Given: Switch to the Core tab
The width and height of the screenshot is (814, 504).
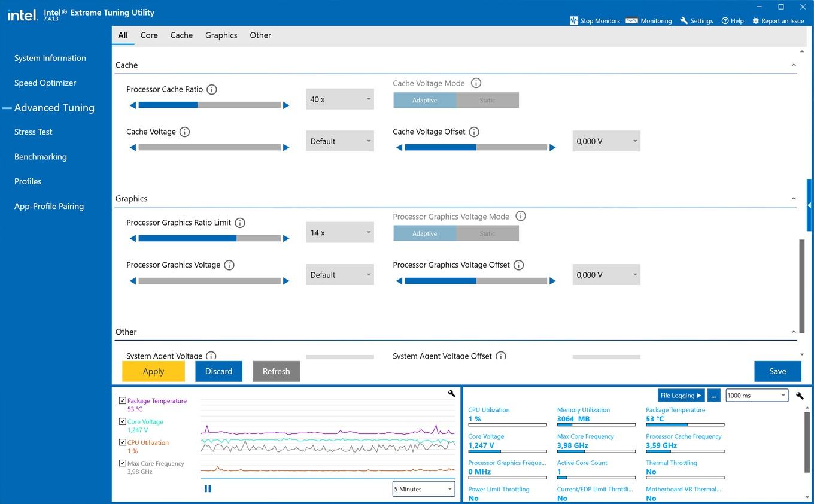Looking at the screenshot, I should [149, 35].
